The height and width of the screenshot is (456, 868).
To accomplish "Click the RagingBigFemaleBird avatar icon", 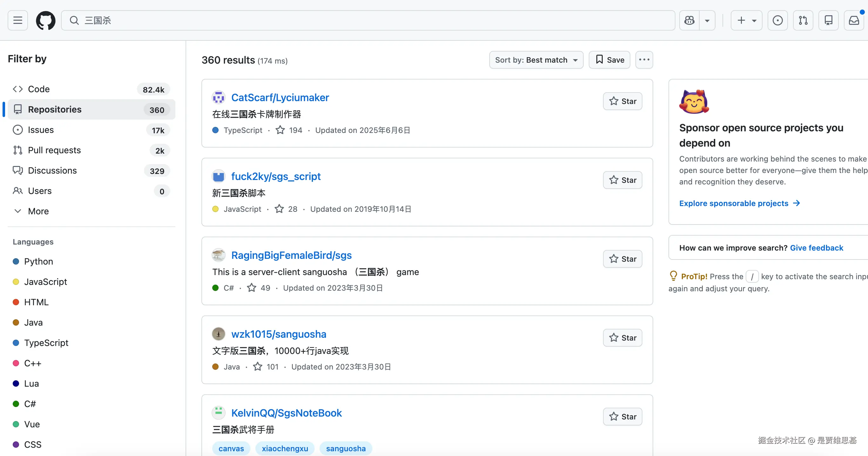I will (218, 255).
